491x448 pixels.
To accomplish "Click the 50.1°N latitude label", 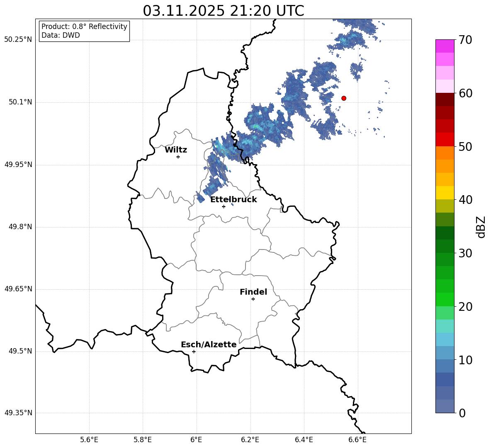I will (20, 102).
